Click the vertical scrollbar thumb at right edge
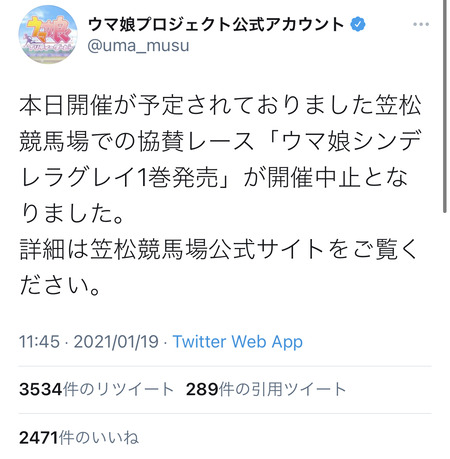The image size is (450, 459). coord(445,106)
